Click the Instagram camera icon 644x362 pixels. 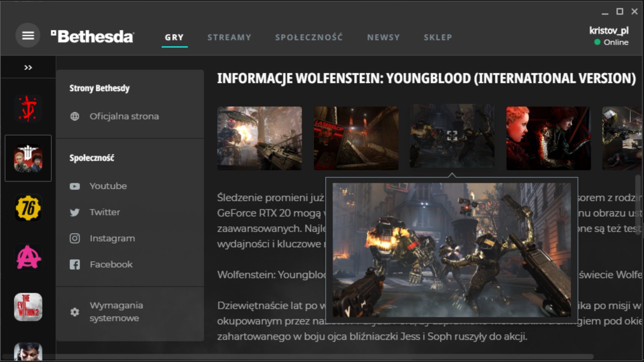tap(75, 238)
